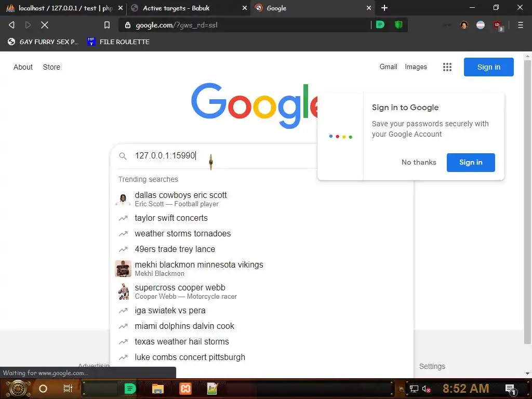Click the Mekhi Blackmon thumbnail image
The height and width of the screenshot is (399, 532).
[x=123, y=269]
